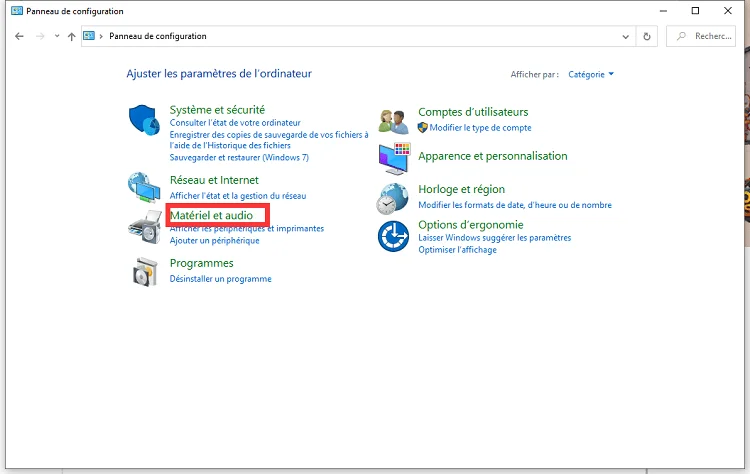The image size is (750, 474).
Task: Click the Recherc... search field
Action: 701,36
